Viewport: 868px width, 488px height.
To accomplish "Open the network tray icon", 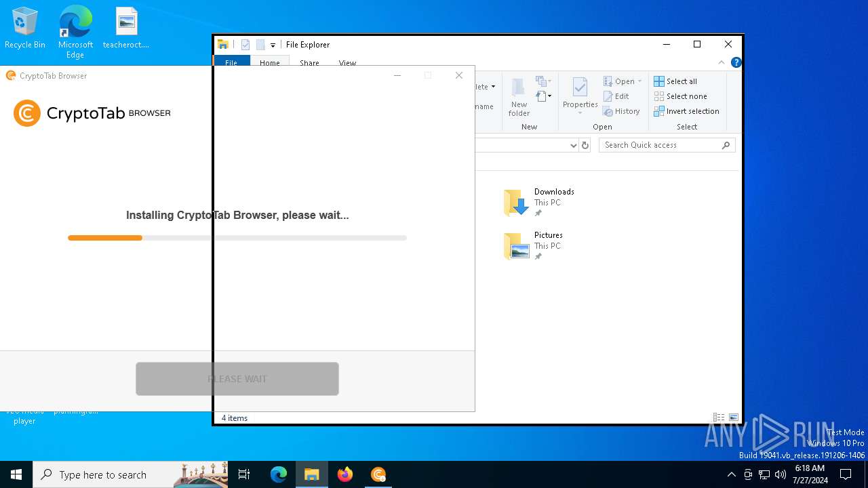I will pos(764,474).
